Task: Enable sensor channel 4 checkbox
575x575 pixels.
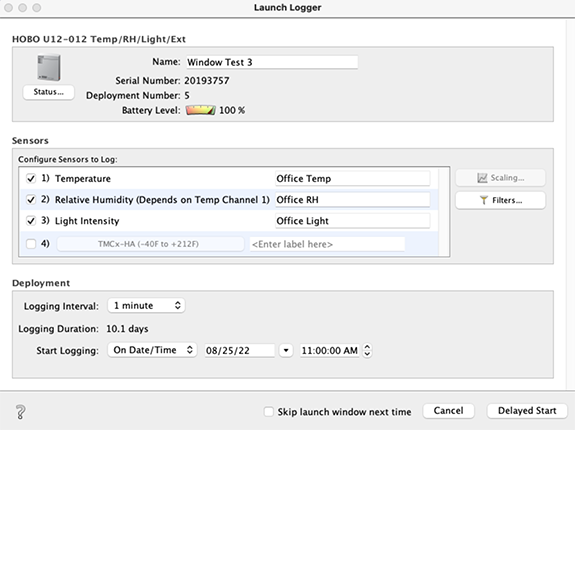Action: click(x=31, y=244)
